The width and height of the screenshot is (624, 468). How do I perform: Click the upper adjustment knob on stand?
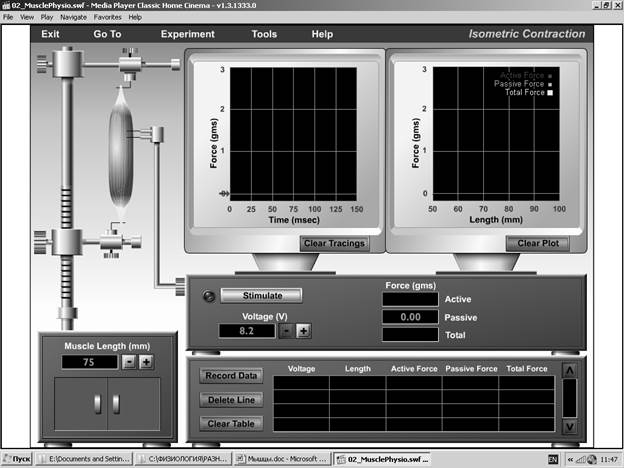[41, 64]
